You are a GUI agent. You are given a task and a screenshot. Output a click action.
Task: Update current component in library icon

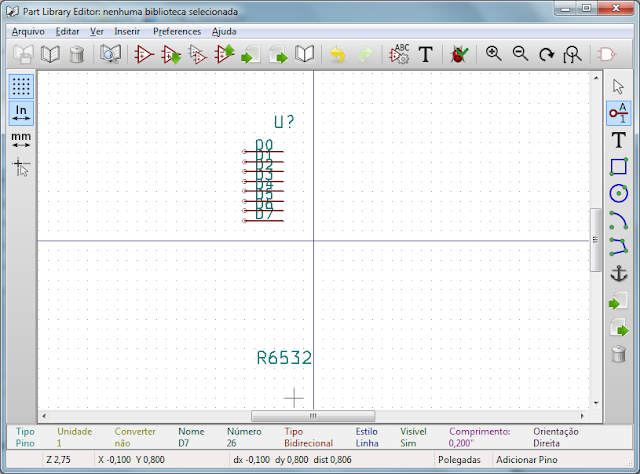tap(224, 54)
